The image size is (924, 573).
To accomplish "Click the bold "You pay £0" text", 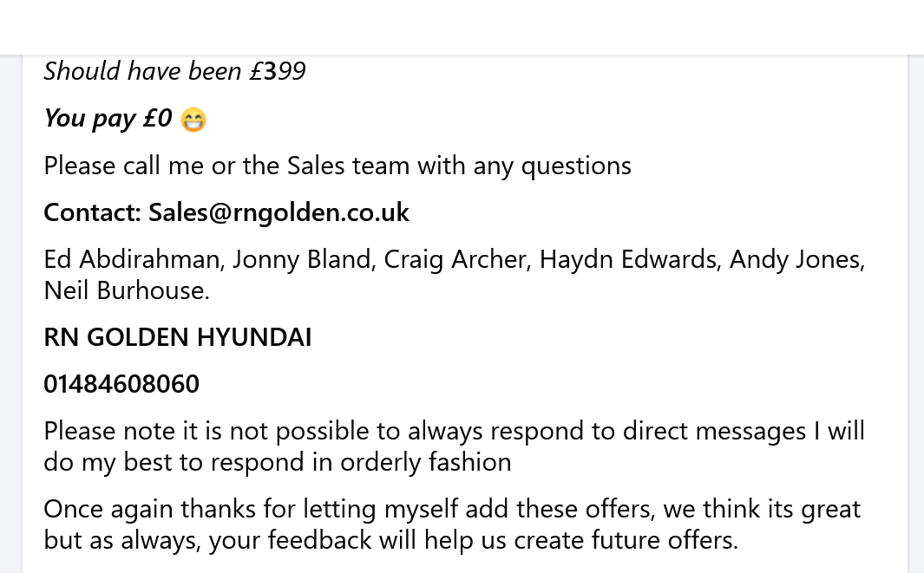I will 108,118.
